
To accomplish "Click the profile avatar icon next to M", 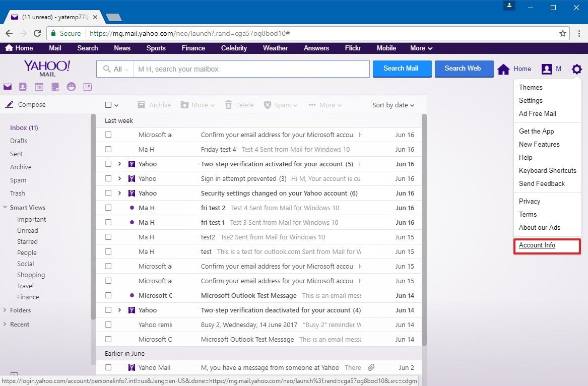I will tap(547, 69).
